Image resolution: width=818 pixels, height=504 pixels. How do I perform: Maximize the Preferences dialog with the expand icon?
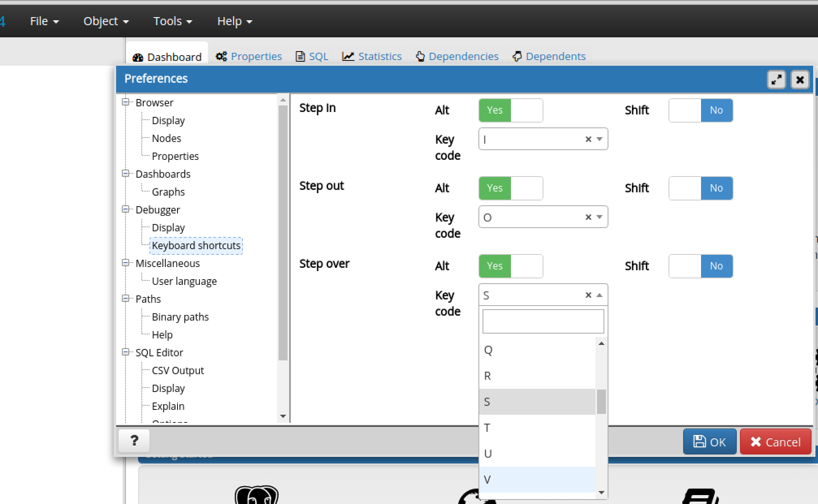(x=776, y=80)
